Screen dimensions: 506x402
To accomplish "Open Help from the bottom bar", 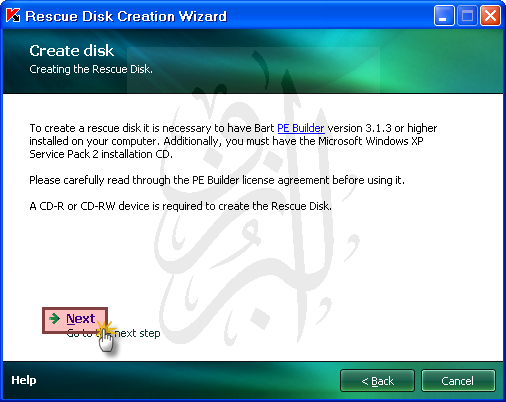I will click(x=24, y=380).
